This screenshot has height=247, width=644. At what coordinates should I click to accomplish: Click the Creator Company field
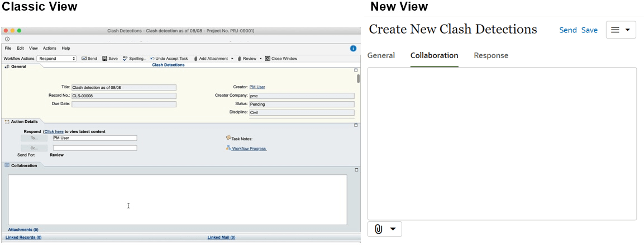pos(302,96)
